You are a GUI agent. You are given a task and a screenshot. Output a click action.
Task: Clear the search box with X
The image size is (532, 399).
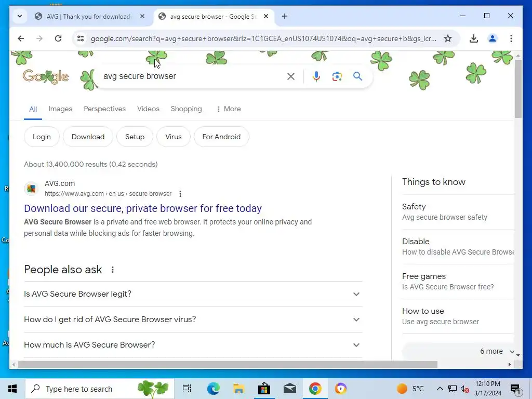click(291, 76)
